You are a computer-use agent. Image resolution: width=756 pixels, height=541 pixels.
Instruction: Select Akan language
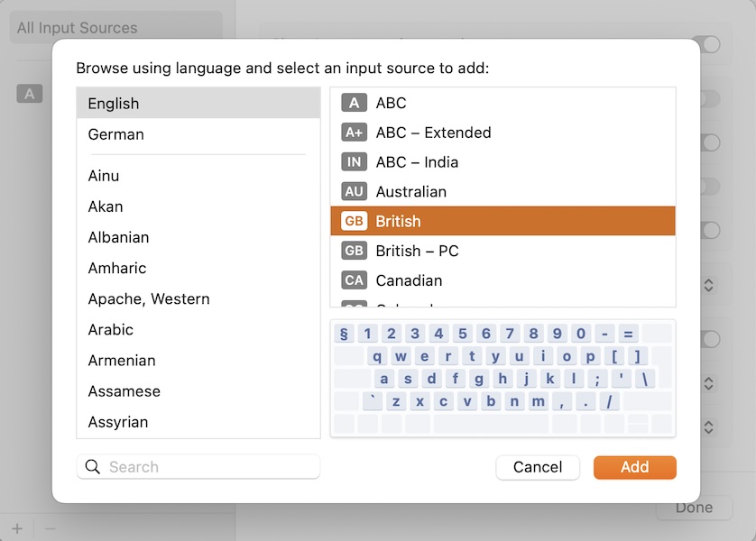pyautogui.click(x=198, y=206)
